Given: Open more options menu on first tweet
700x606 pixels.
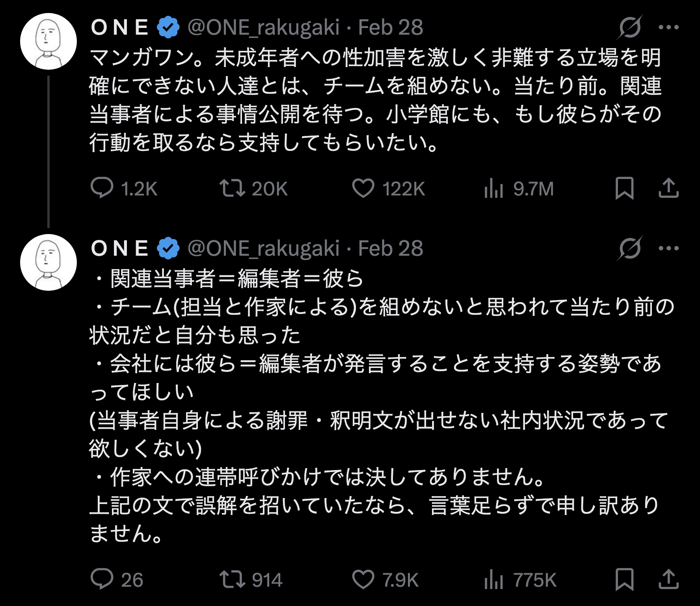Looking at the screenshot, I should (x=668, y=27).
